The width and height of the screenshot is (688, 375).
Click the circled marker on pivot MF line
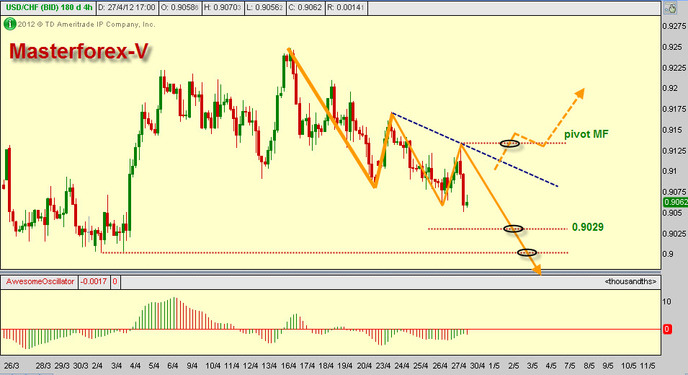pyautogui.click(x=509, y=143)
